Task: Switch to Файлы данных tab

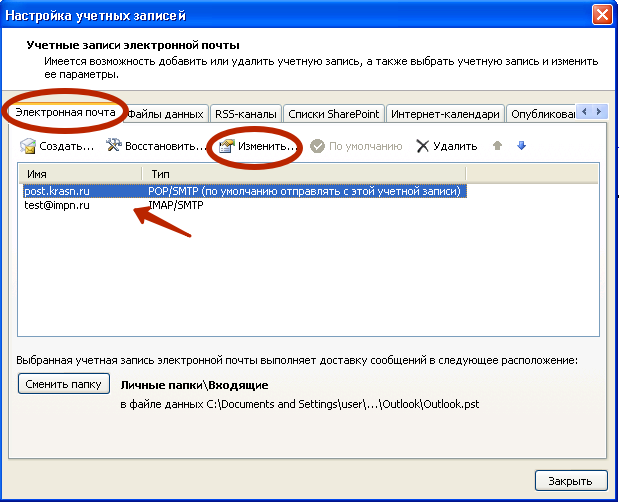Action: point(166,114)
